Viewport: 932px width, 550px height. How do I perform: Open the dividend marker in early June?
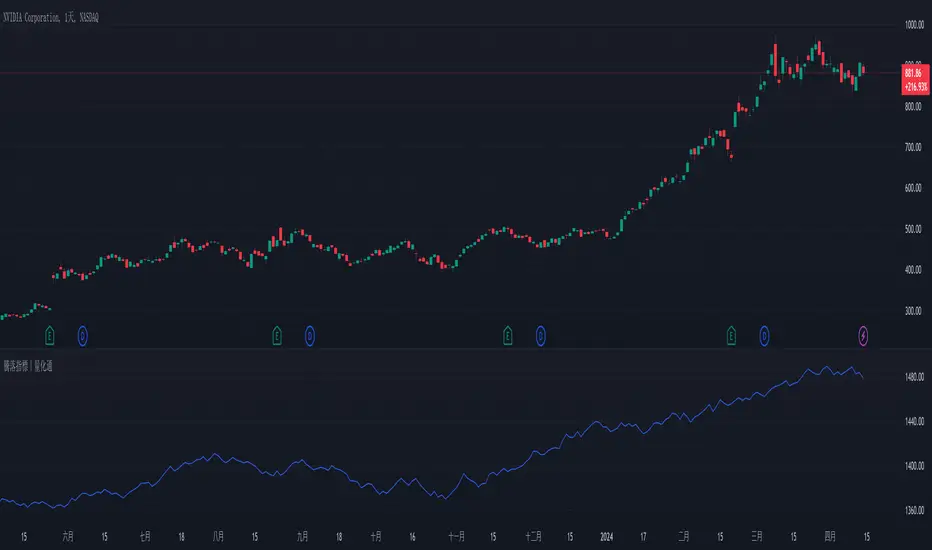pos(83,336)
